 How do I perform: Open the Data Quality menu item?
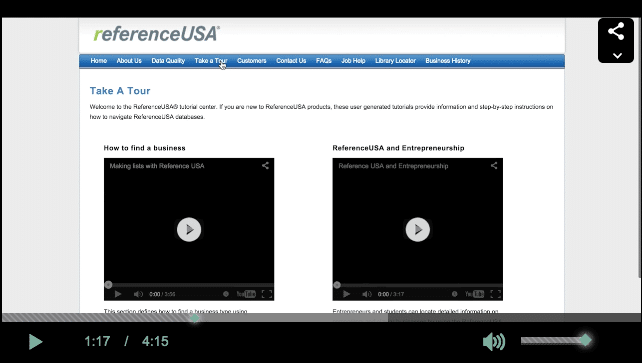[x=168, y=61]
